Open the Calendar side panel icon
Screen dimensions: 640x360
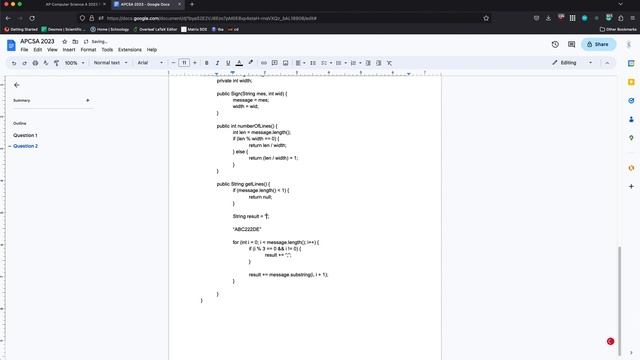pos(631,63)
